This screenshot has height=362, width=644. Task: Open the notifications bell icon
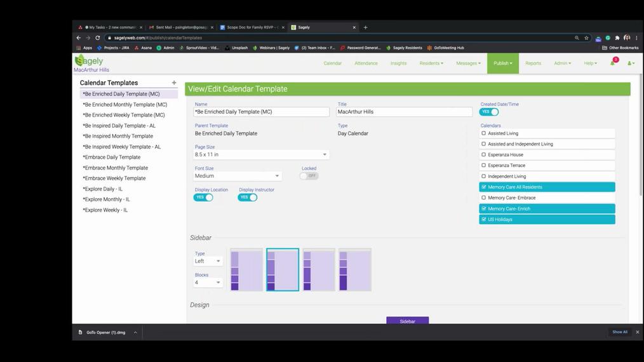(x=612, y=64)
